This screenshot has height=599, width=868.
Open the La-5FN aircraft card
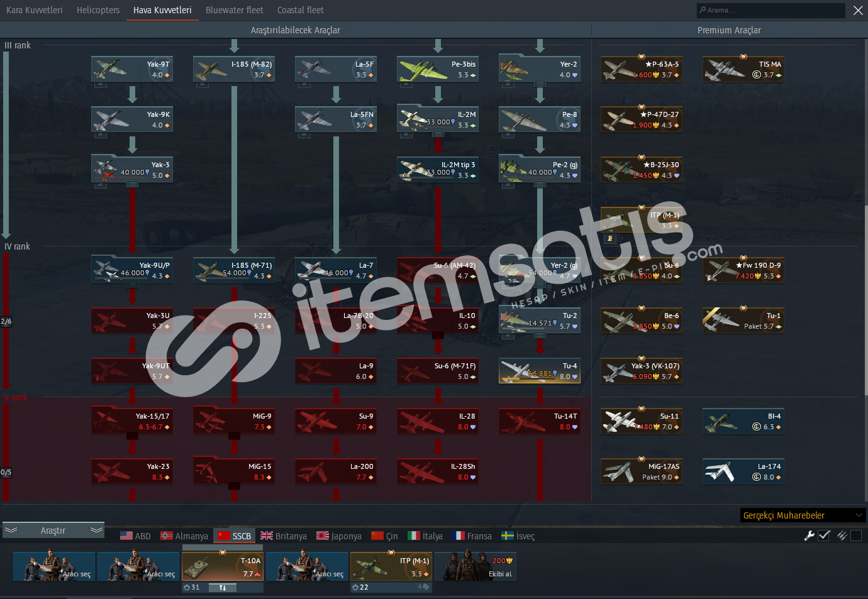pyautogui.click(x=336, y=119)
